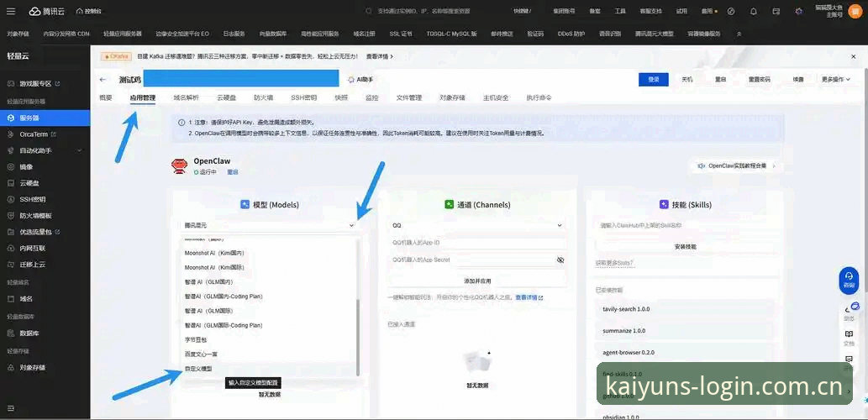Open the 更多操作 dropdown
The height and width of the screenshot is (420, 868).
tap(835, 80)
